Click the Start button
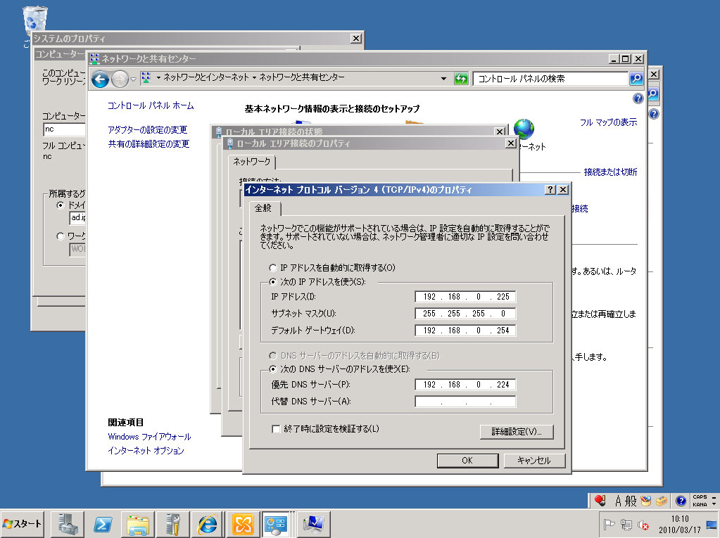720x538 pixels. coord(22,524)
